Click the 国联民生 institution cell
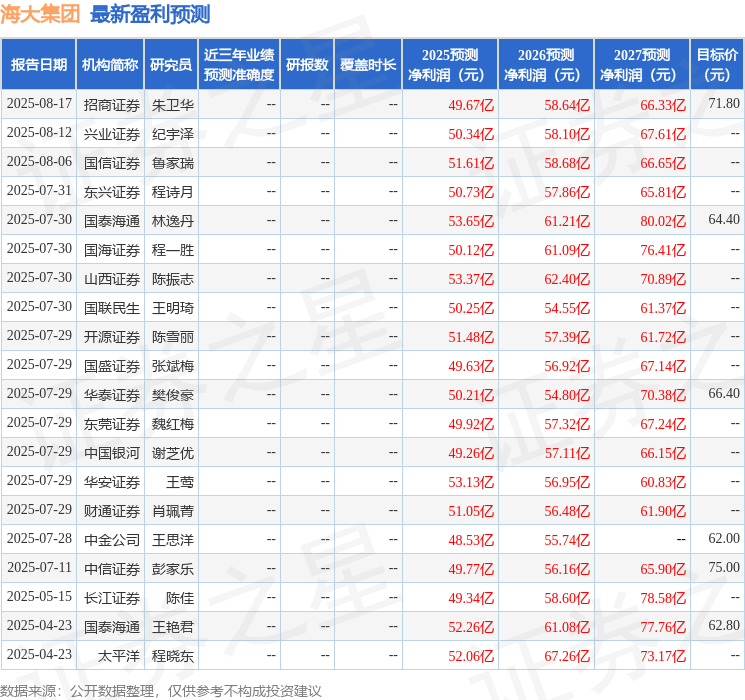This screenshot has height=700, width=745. pyautogui.click(x=112, y=308)
